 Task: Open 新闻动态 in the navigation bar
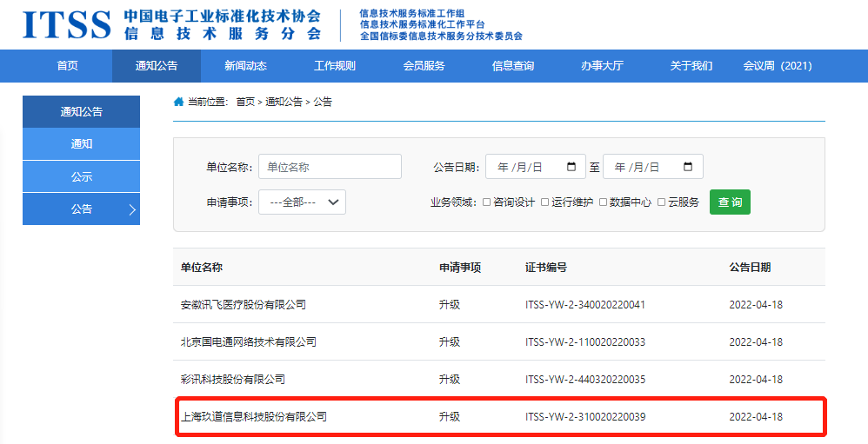click(x=246, y=66)
